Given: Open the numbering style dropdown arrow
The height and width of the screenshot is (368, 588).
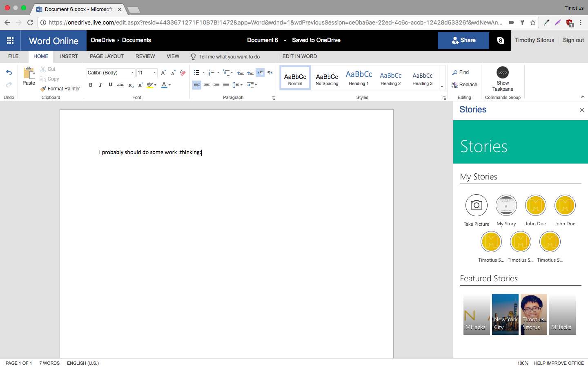Looking at the screenshot, I should coord(218,73).
